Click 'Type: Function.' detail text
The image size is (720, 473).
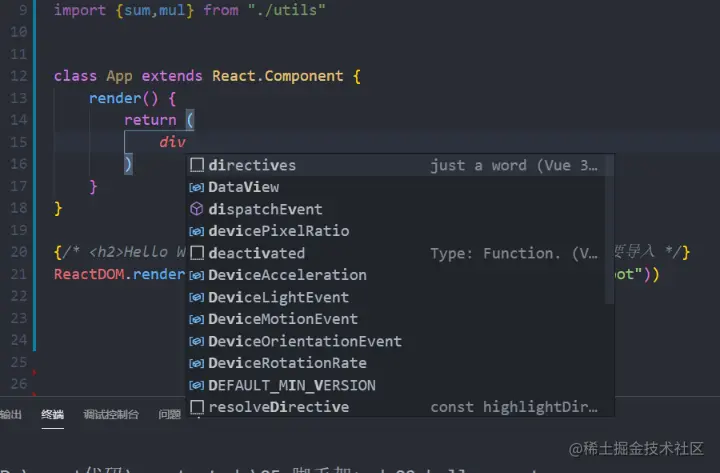514,253
